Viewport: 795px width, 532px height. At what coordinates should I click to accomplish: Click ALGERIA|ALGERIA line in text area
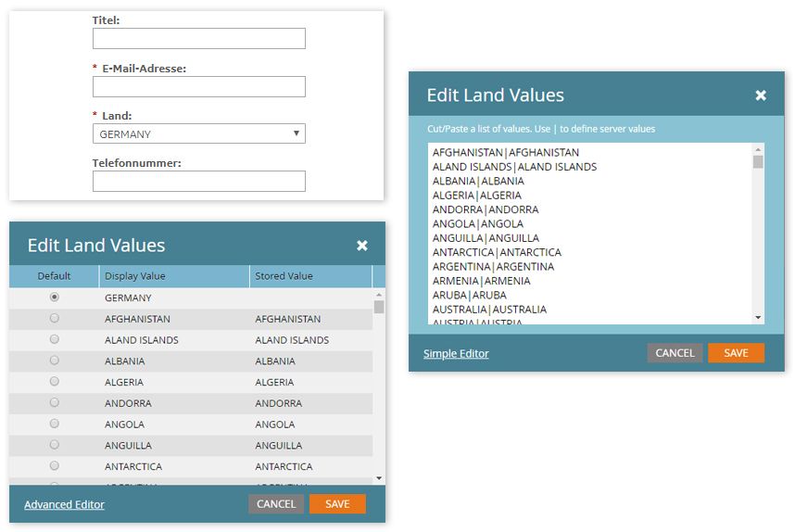[476, 195]
